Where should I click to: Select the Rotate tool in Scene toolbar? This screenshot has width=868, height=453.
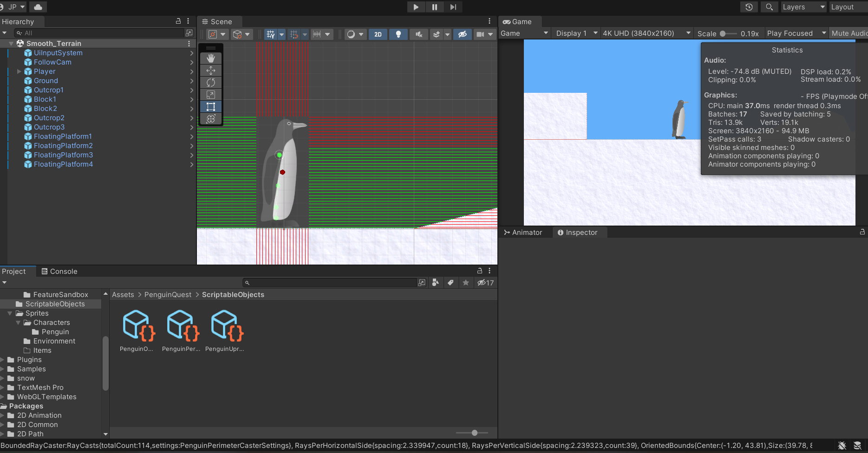click(x=210, y=83)
